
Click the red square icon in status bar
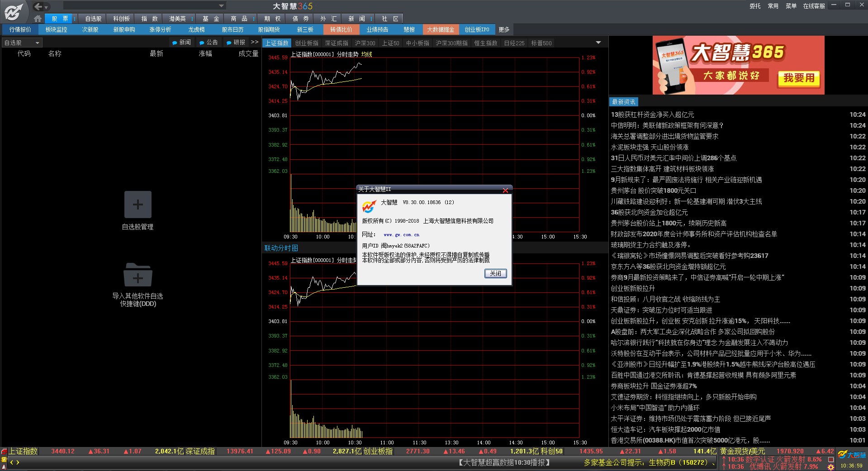click(831, 459)
